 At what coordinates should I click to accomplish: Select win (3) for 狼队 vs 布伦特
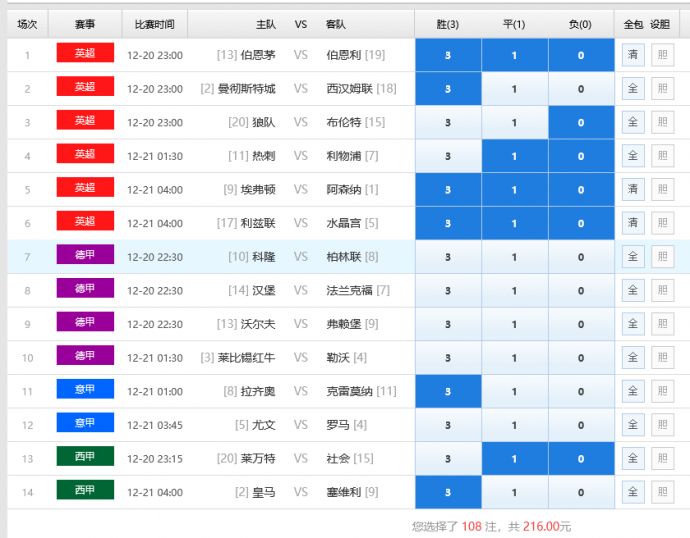coord(448,123)
